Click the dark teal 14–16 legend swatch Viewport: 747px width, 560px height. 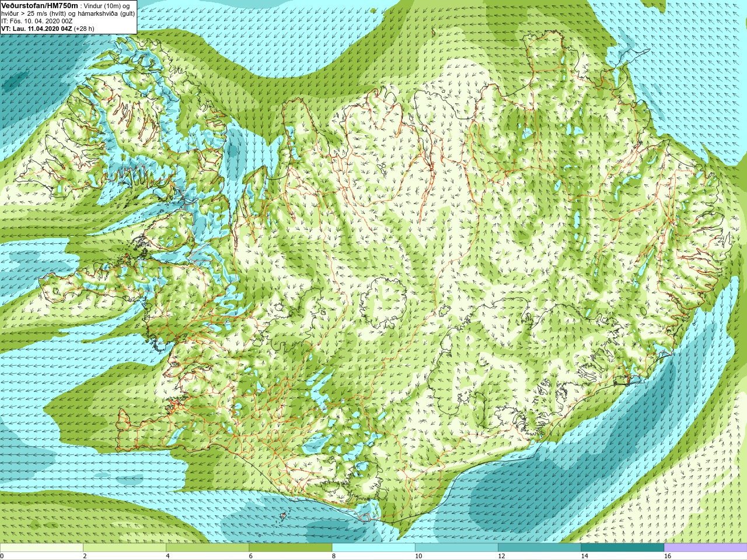pos(623,548)
